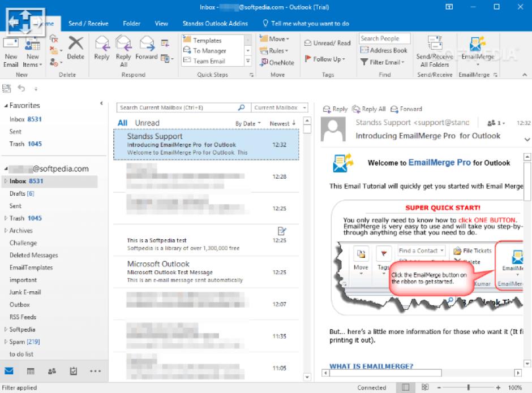
Task: Click the Unread/Read envelope button
Action: tap(328, 43)
